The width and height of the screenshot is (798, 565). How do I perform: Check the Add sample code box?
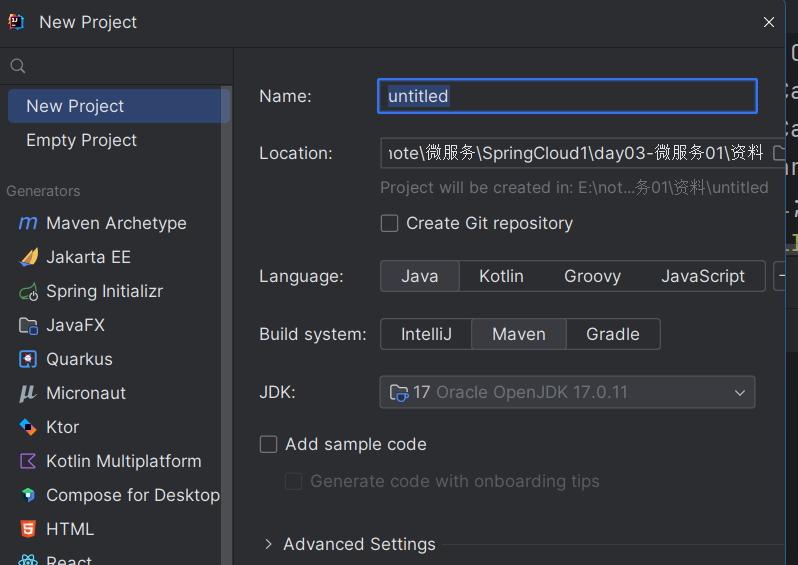point(268,444)
